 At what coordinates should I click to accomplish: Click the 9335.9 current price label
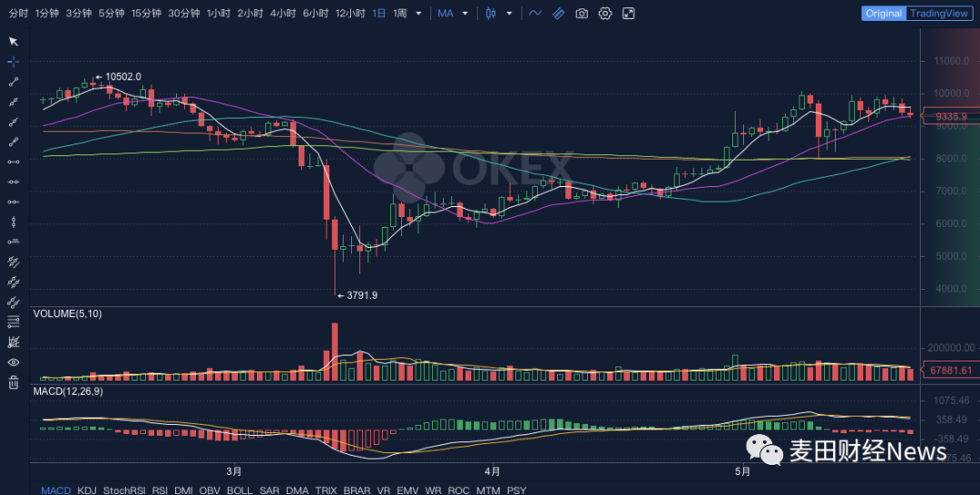coord(951,116)
